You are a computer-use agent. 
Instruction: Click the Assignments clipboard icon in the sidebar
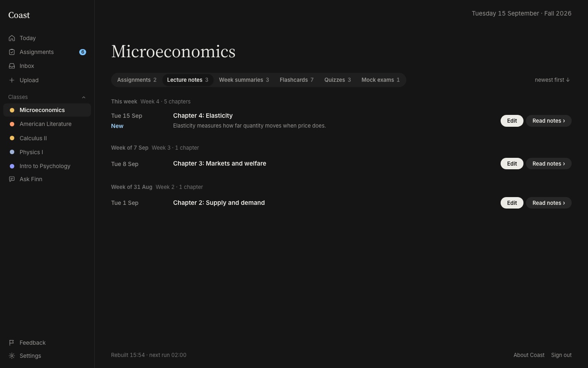12,52
